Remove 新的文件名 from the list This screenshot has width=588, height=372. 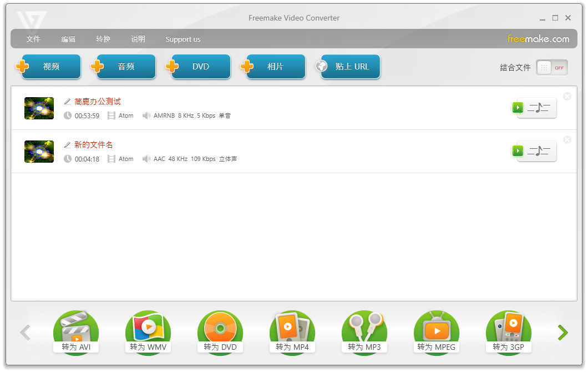point(567,139)
